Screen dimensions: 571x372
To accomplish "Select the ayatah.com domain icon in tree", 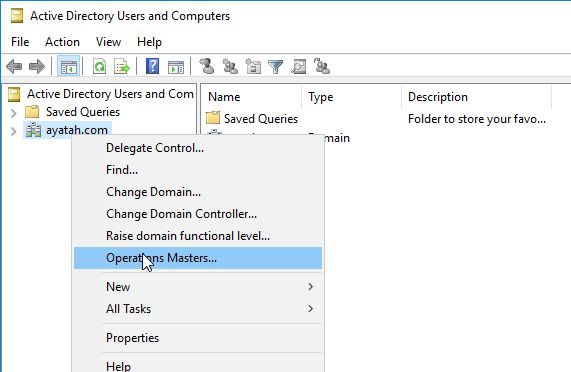I will point(33,130).
